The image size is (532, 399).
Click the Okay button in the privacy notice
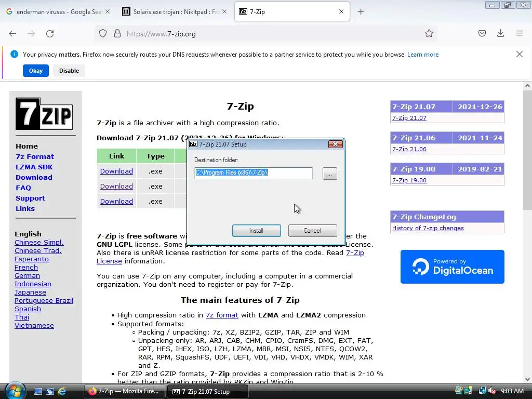pyautogui.click(x=36, y=71)
